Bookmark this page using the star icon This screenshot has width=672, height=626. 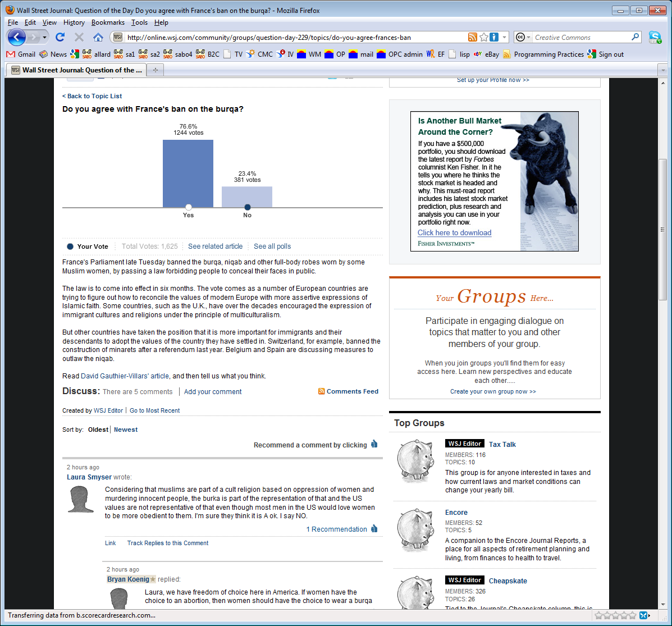[x=483, y=38]
